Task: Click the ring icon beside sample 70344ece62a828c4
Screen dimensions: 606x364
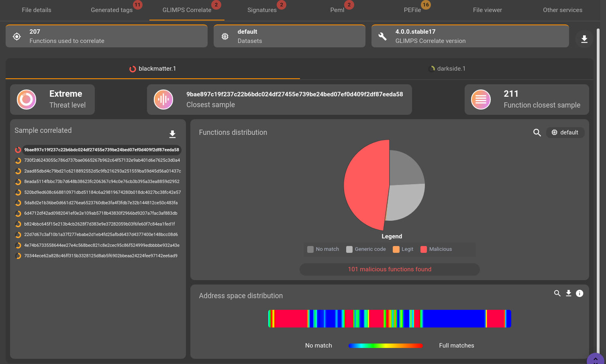Action: coord(18,256)
